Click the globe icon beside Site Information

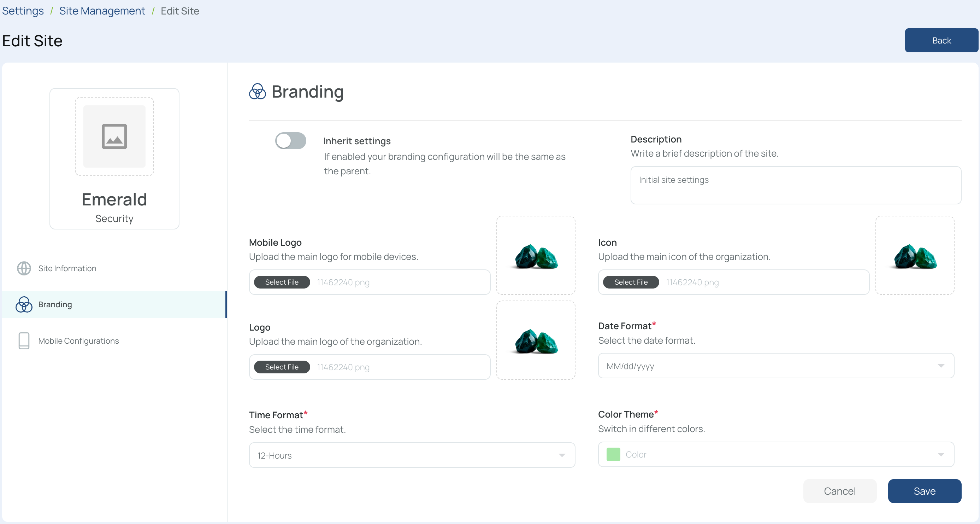pos(24,268)
